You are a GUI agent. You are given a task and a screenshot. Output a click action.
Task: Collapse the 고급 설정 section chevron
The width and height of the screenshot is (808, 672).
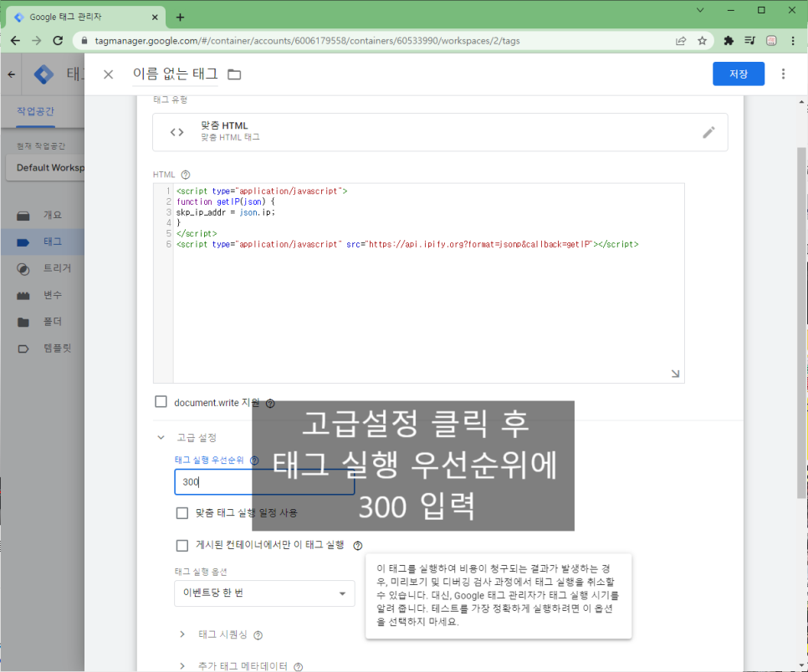tap(161, 437)
